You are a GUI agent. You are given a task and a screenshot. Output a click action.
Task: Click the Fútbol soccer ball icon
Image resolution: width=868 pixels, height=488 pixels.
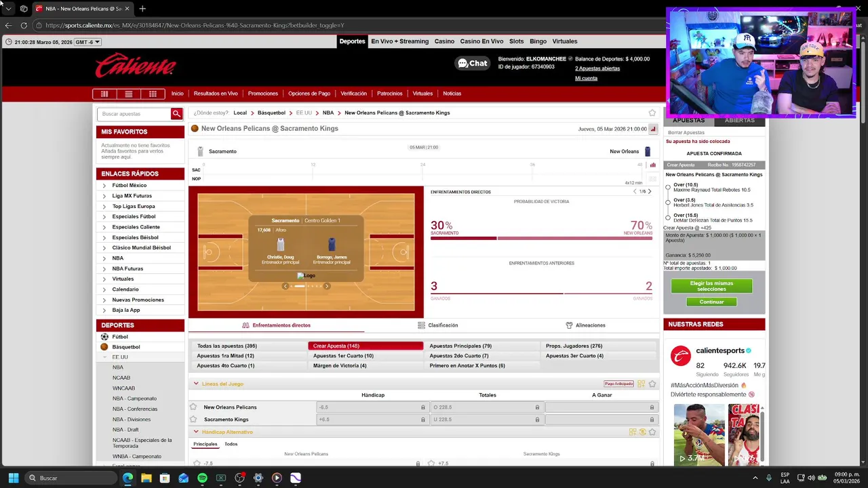pos(104,337)
